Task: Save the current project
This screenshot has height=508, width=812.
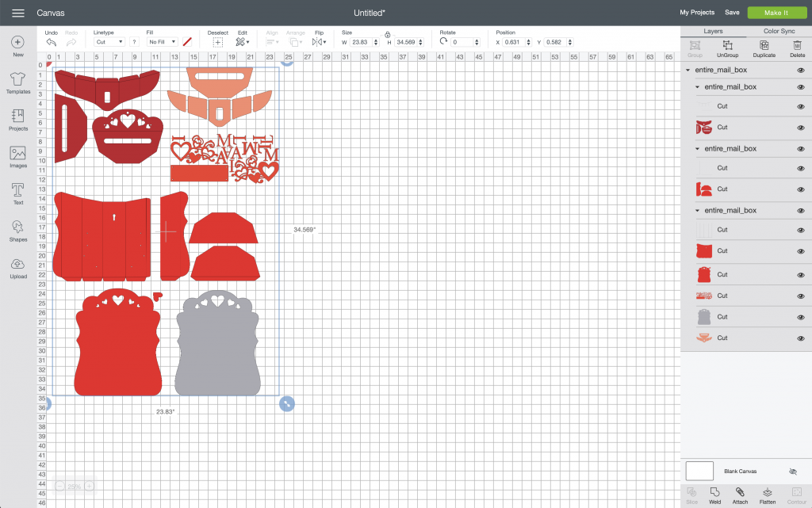Action: pyautogui.click(x=732, y=13)
